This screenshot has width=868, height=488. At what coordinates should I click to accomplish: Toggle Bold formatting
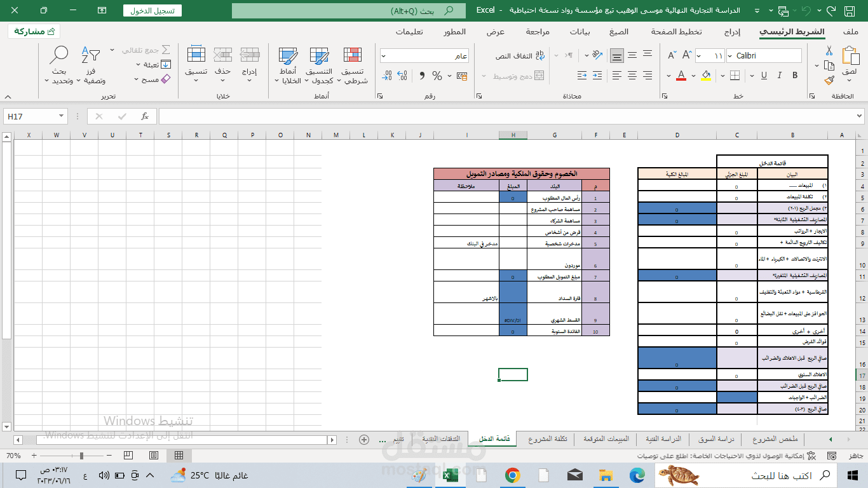tap(796, 76)
